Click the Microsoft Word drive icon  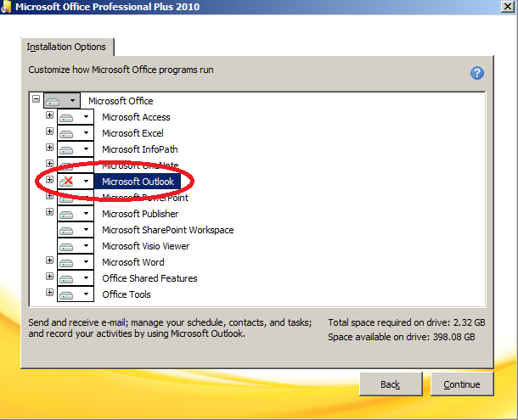click(x=67, y=262)
